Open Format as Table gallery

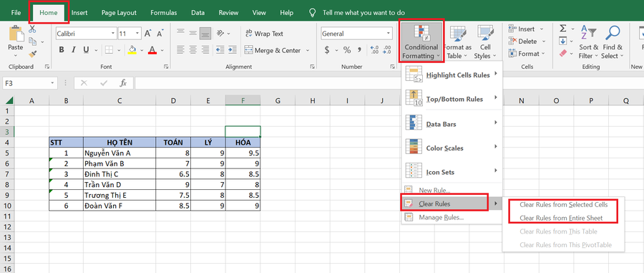coord(457,42)
